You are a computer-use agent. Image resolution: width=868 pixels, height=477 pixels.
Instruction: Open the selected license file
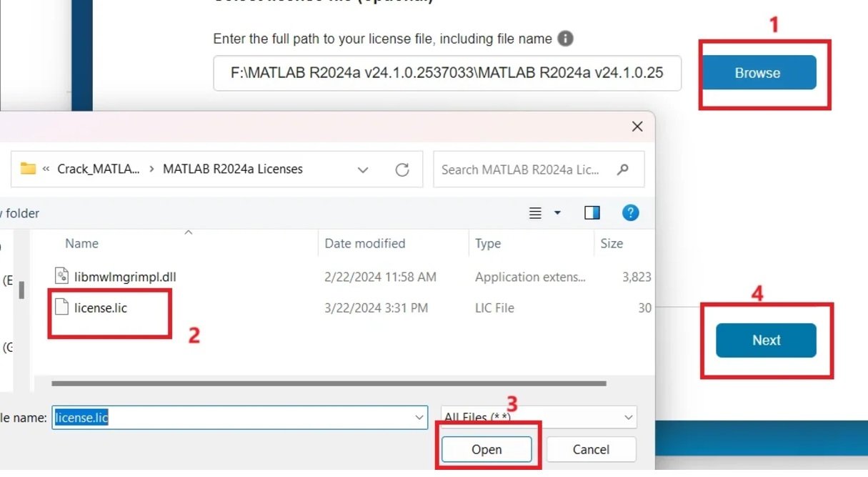tap(487, 449)
